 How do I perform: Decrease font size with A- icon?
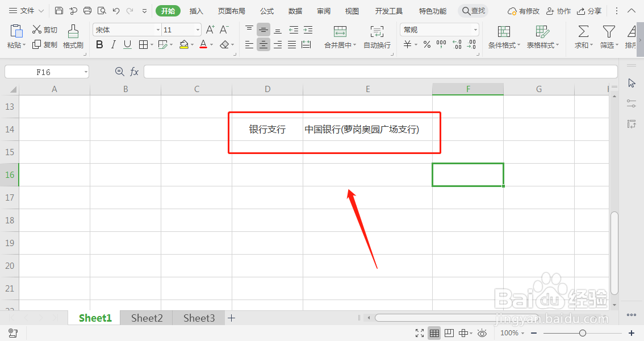pyautogui.click(x=224, y=30)
